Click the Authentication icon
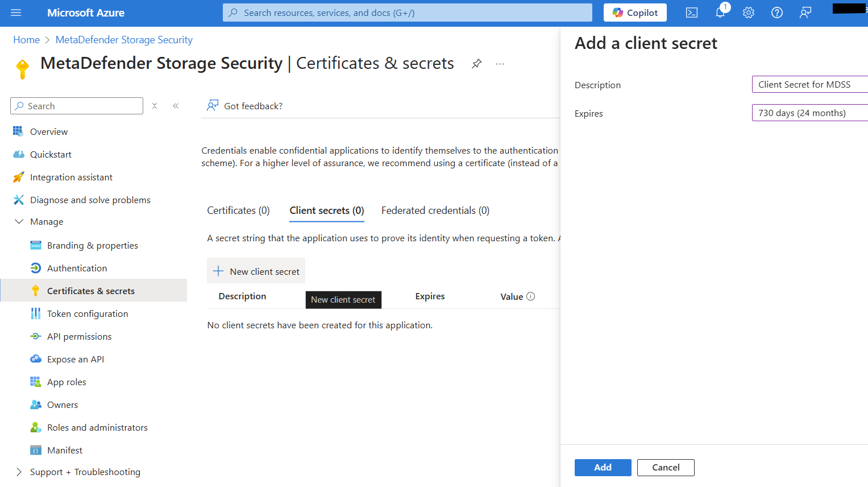This screenshot has height=487, width=868. click(x=35, y=268)
